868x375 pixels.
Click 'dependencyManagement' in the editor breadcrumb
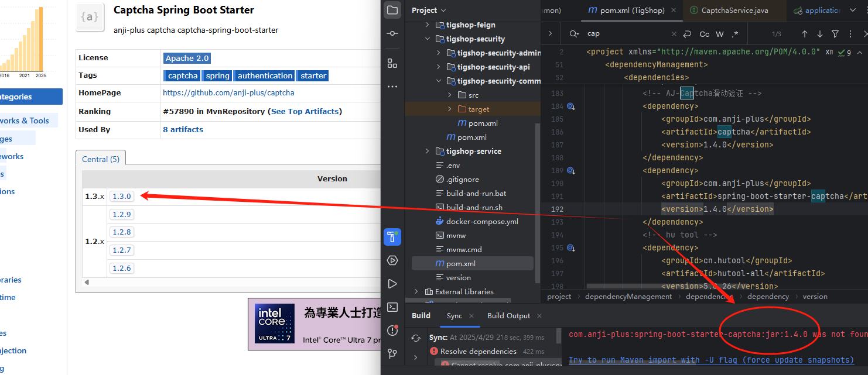click(x=628, y=297)
